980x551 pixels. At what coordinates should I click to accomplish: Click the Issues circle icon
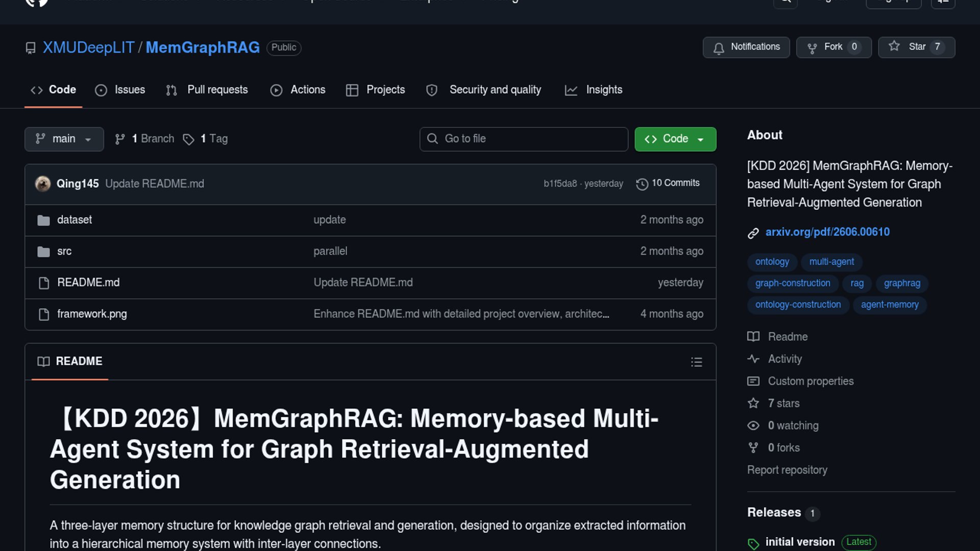pyautogui.click(x=101, y=90)
